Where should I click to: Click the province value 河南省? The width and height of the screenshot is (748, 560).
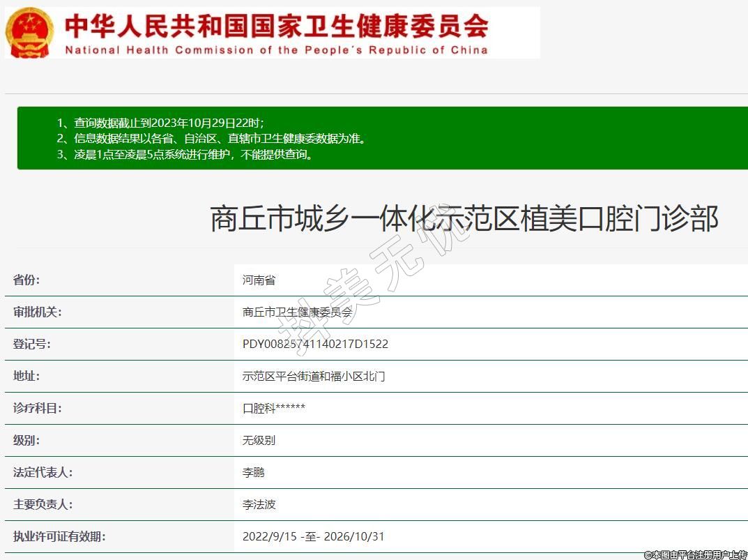pos(259,280)
